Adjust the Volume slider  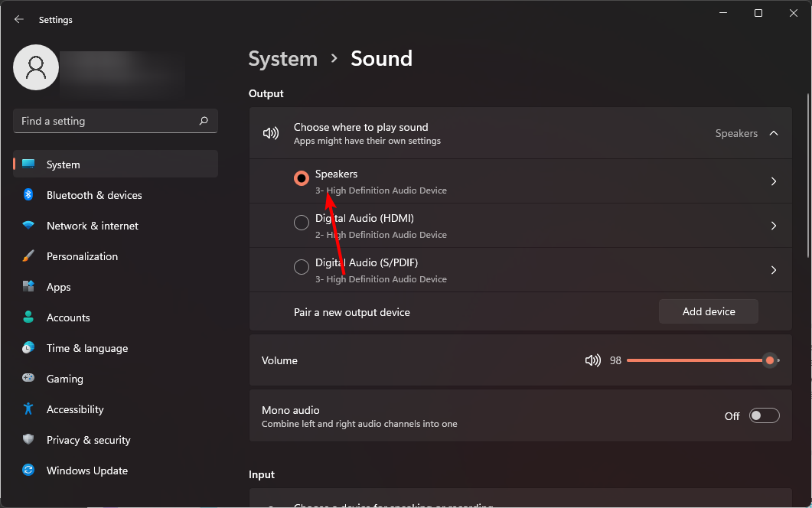click(x=770, y=360)
